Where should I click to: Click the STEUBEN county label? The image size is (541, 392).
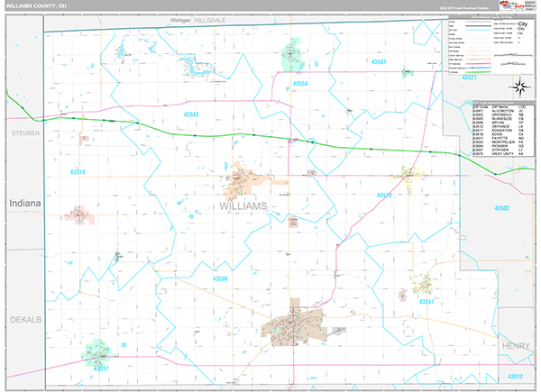[x=25, y=133]
